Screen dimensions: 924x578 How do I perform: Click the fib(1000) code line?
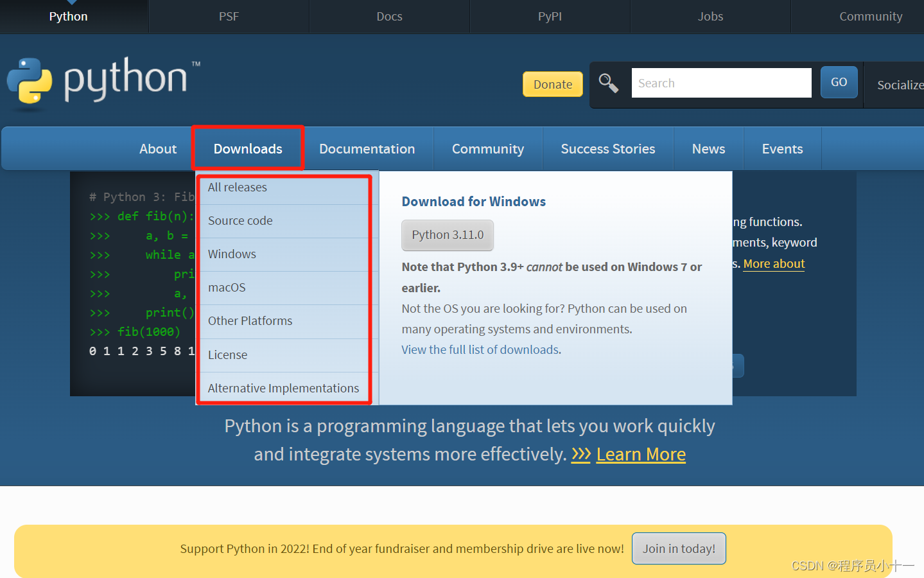(x=135, y=332)
